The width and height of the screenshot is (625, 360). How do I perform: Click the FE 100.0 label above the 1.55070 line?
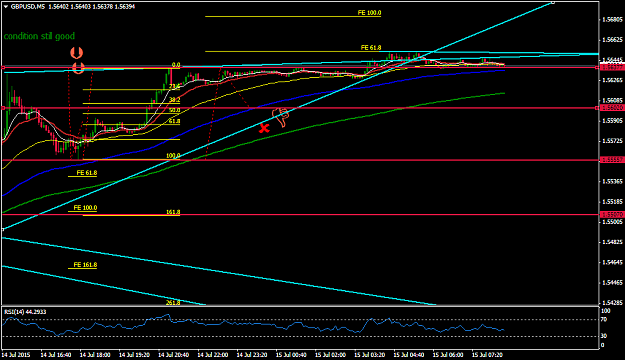coord(85,208)
